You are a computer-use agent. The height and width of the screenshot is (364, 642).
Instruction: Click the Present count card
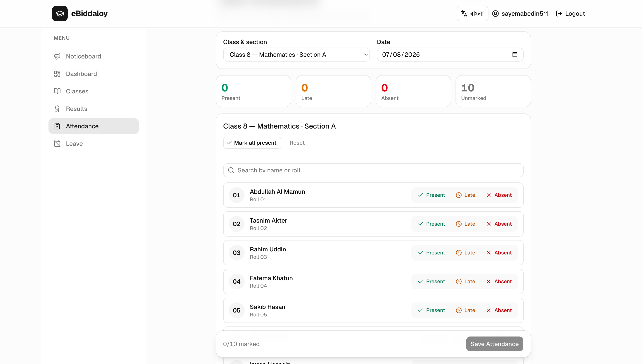(253, 91)
